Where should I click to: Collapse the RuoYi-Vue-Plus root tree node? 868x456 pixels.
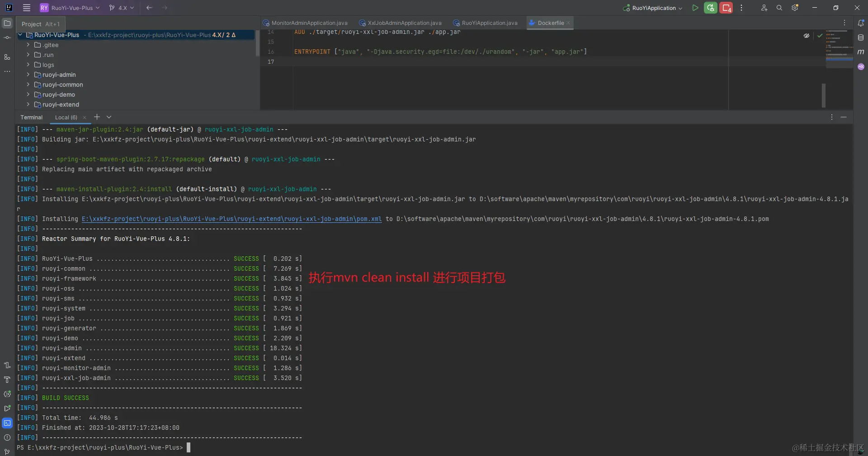click(20, 35)
